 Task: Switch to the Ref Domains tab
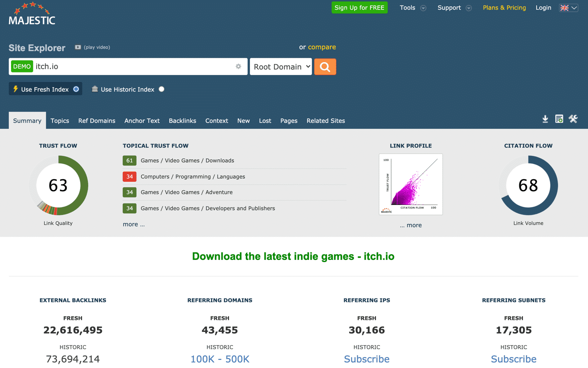[x=97, y=121]
